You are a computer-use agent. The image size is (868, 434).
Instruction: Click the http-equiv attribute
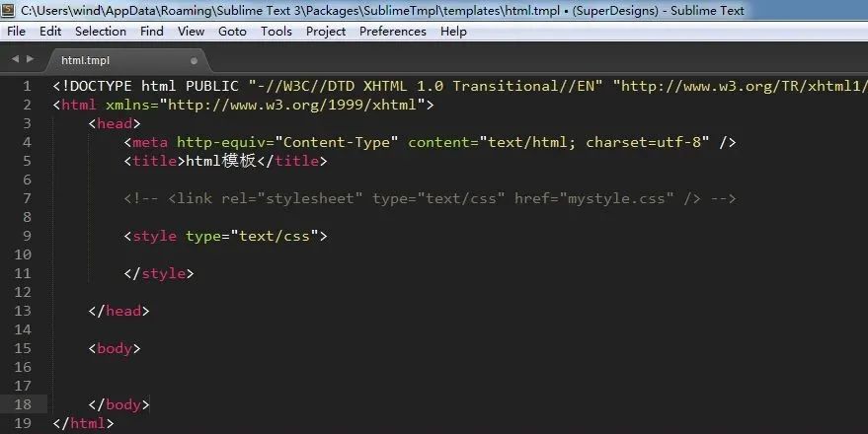pos(221,143)
